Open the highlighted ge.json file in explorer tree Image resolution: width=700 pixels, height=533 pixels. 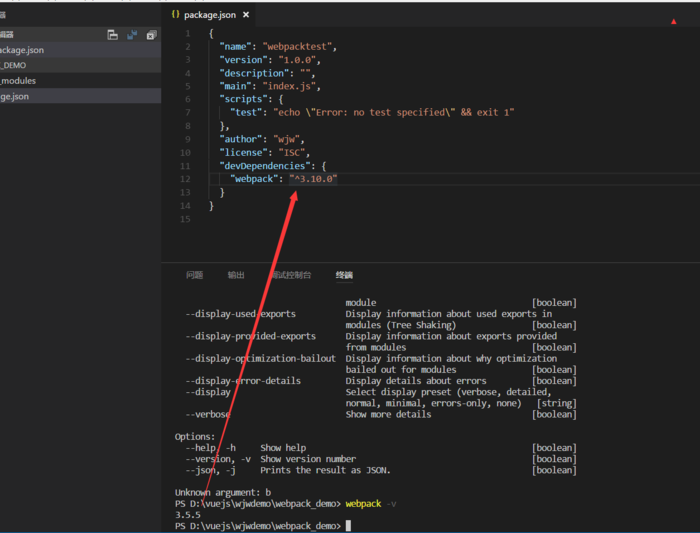(80, 96)
